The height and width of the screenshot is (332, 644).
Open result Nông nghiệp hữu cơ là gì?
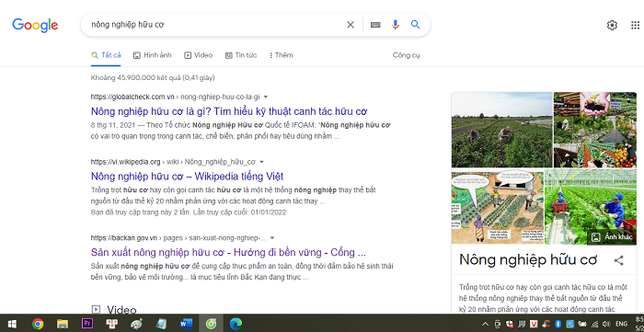pyautogui.click(x=229, y=111)
